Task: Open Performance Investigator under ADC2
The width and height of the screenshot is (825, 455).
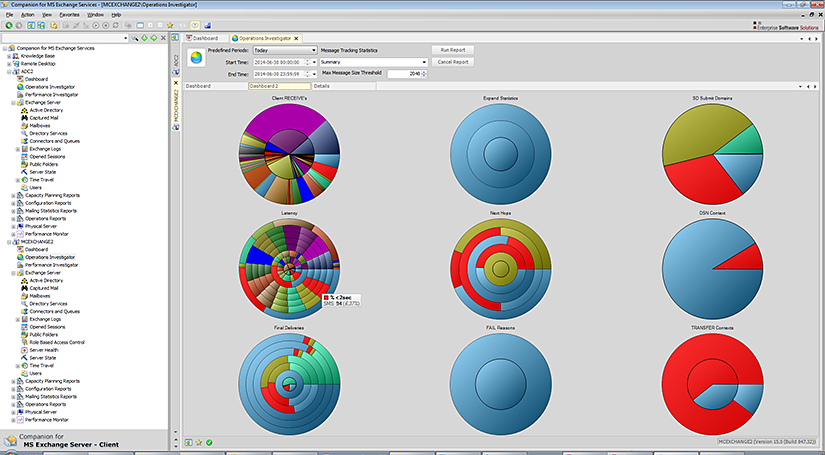Action: (52, 95)
